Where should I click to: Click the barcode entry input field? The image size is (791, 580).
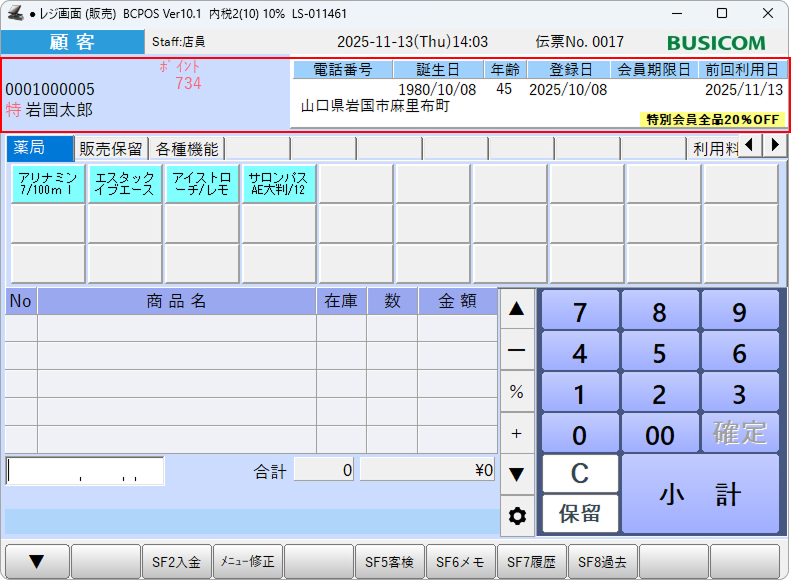click(x=85, y=471)
